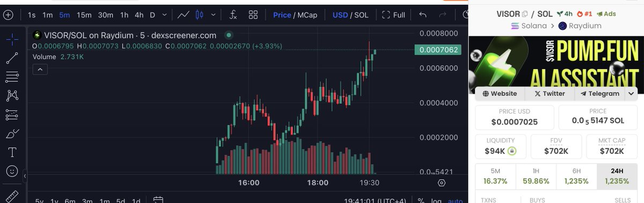
Task: Toggle auto scale
Action: click(x=455, y=201)
